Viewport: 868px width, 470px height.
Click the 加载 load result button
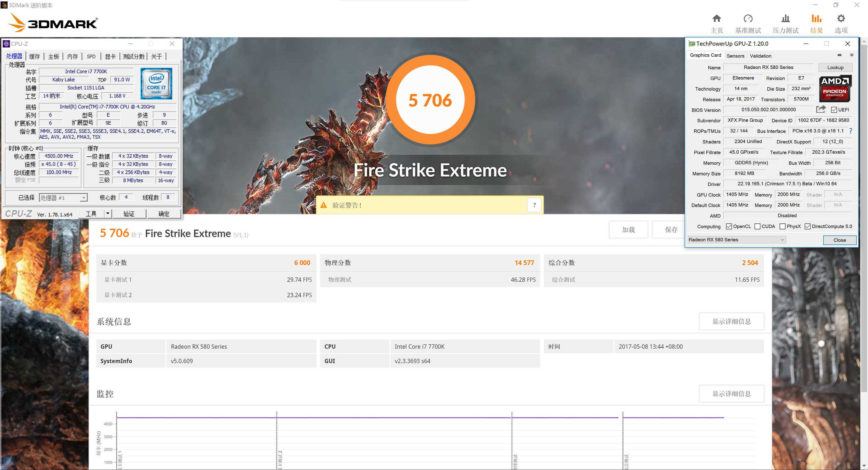628,229
